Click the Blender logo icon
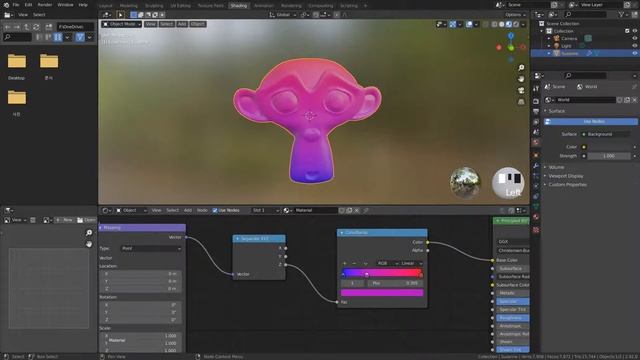 (6, 5)
